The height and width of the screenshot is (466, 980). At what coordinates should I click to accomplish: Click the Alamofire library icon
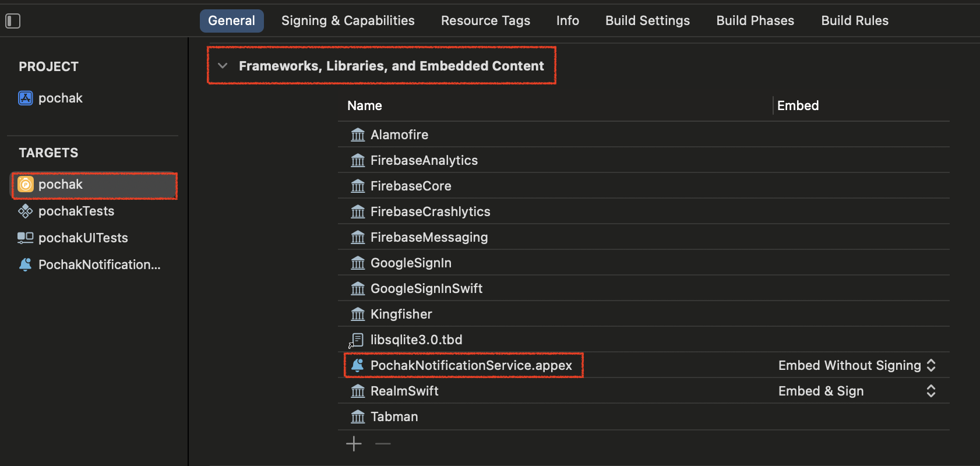pyautogui.click(x=358, y=135)
